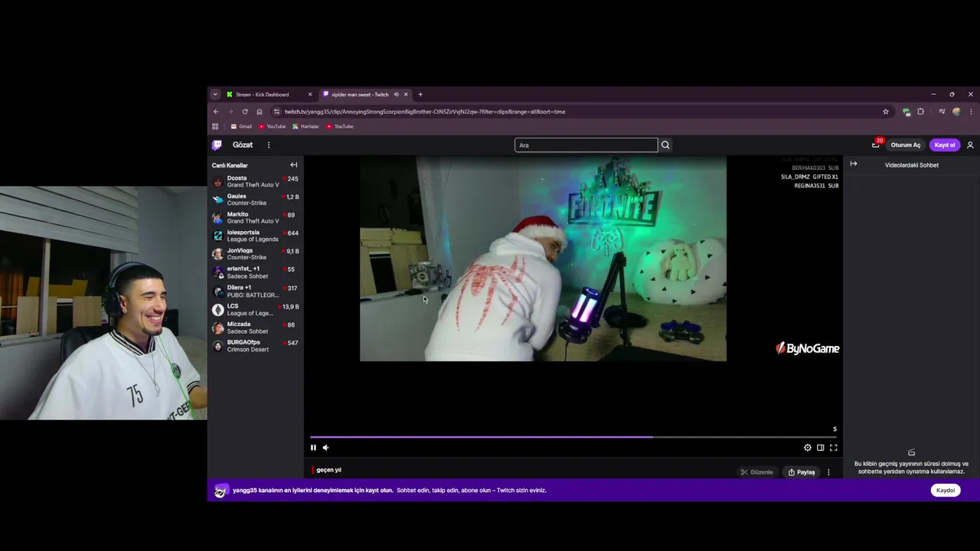Open the player settings gear

click(807, 448)
